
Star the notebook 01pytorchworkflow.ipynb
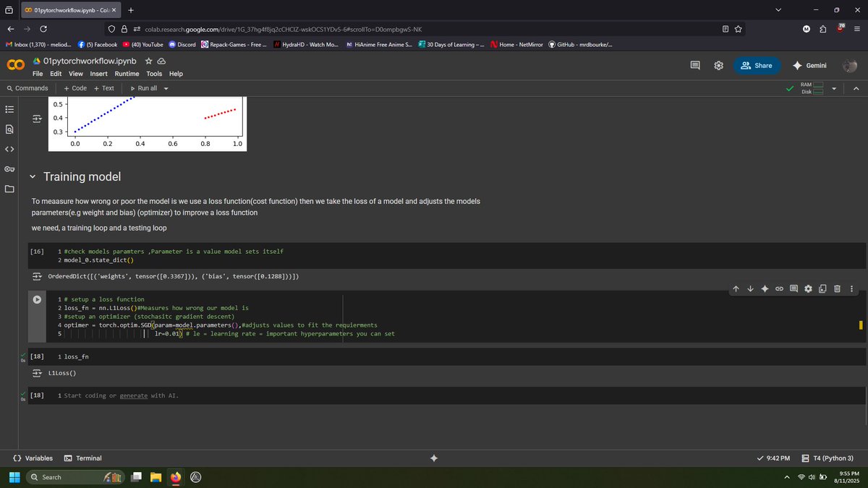(x=148, y=61)
